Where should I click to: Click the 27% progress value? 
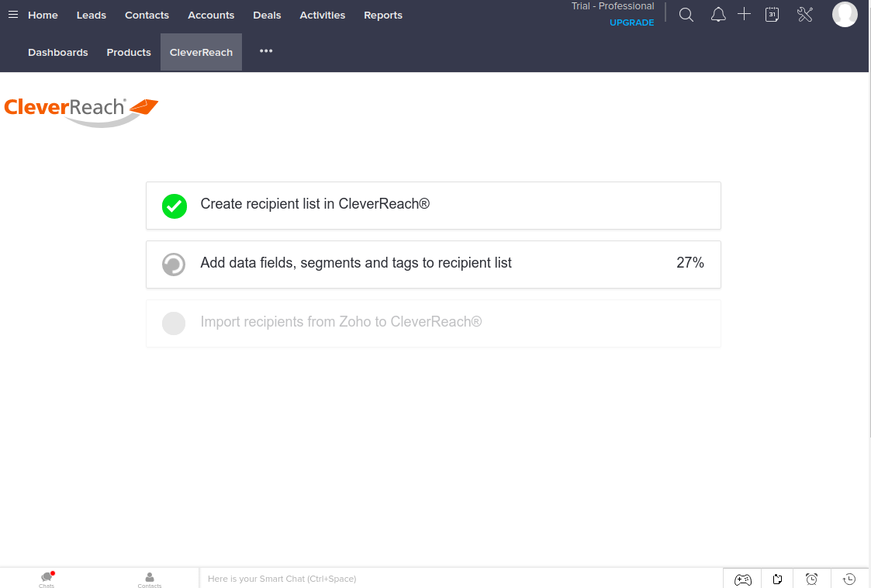click(690, 262)
